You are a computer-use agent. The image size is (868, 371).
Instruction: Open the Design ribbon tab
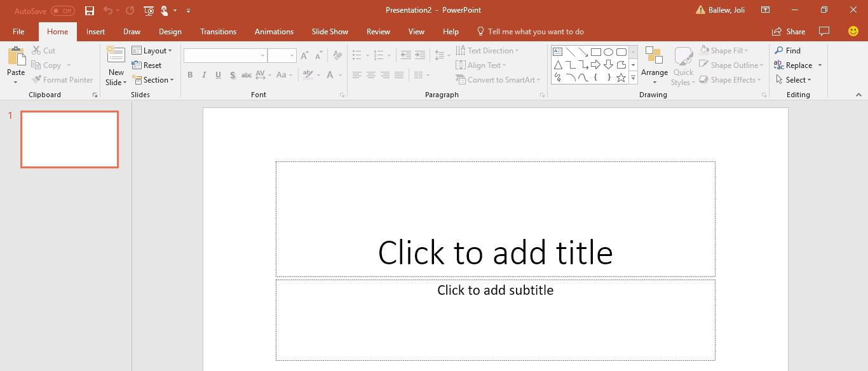(x=170, y=31)
